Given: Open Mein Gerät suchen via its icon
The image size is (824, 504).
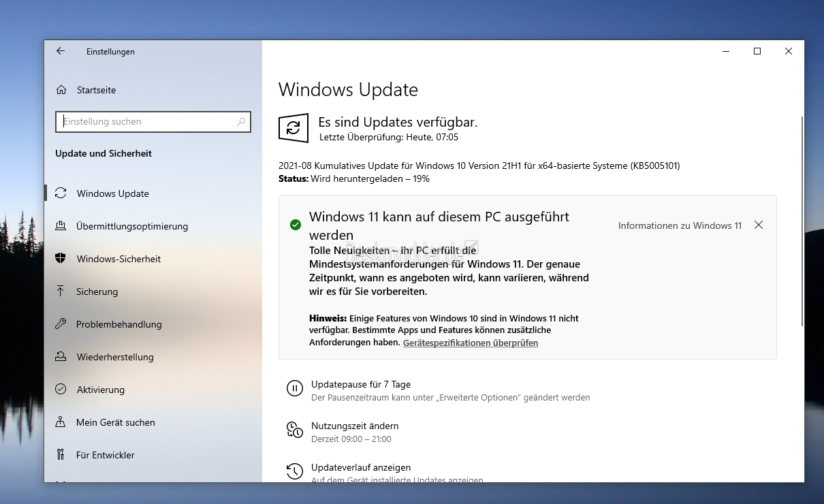Looking at the screenshot, I should coord(61,422).
